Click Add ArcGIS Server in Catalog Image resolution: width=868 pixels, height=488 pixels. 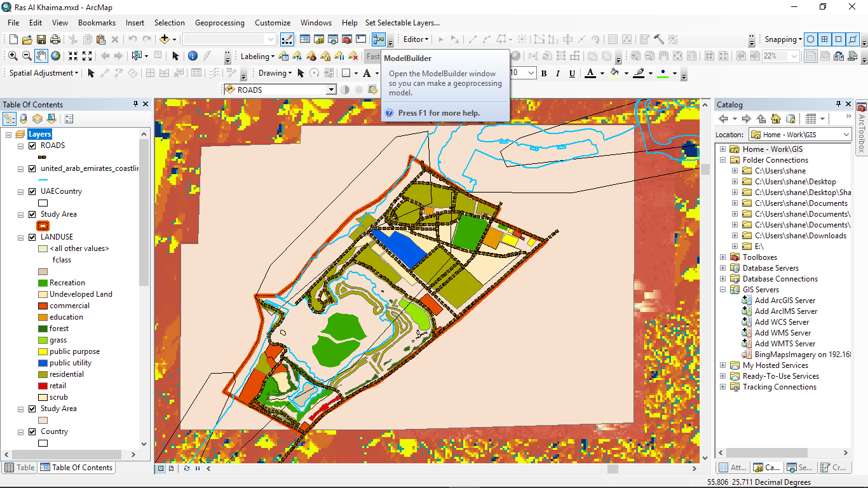779,301
